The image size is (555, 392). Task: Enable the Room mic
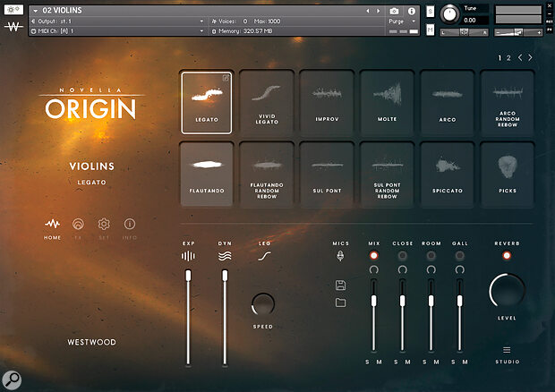pos(431,255)
